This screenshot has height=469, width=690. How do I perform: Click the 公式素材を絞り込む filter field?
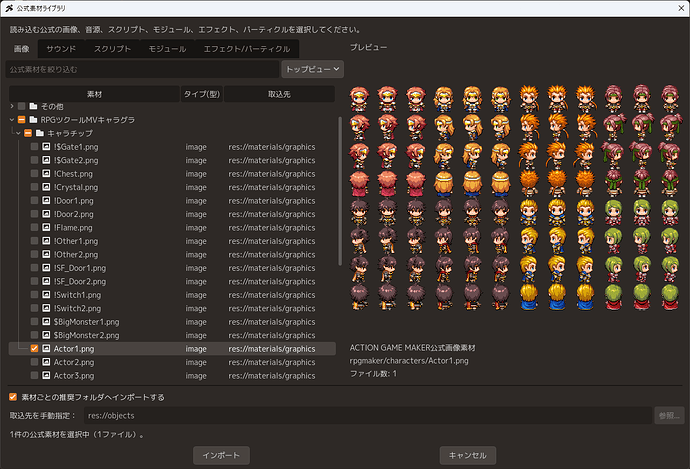click(142, 69)
